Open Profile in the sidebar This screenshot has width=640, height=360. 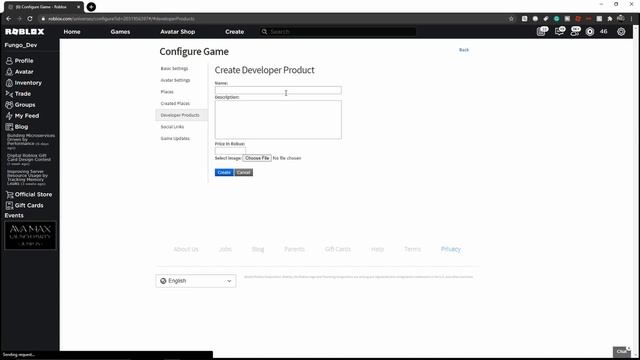[20, 60]
